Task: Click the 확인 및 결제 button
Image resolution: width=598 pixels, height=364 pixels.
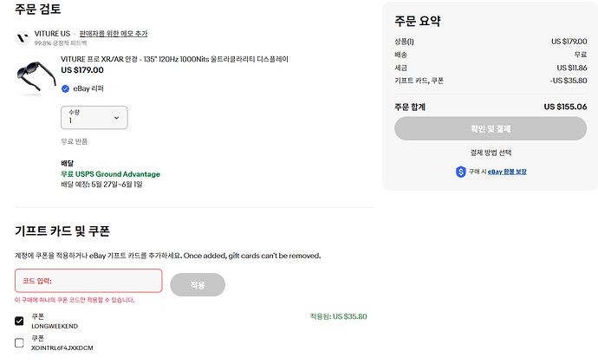Action: (491, 128)
